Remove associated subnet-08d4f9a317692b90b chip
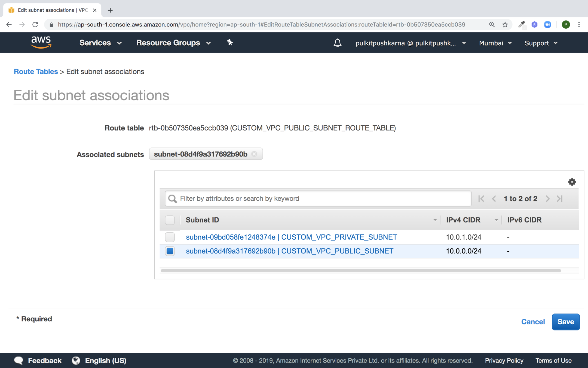This screenshot has height=368, width=588. [254, 154]
